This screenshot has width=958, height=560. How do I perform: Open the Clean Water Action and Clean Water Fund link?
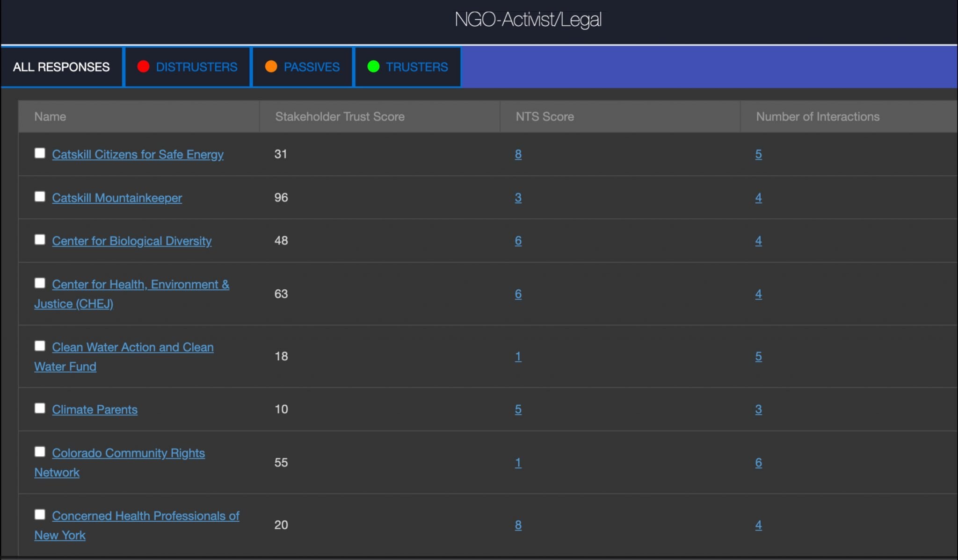pyautogui.click(x=124, y=357)
